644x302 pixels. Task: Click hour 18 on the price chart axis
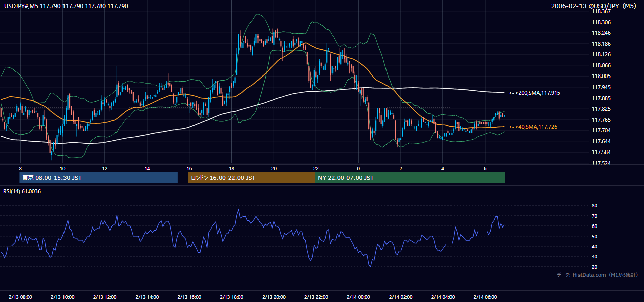(x=232, y=168)
